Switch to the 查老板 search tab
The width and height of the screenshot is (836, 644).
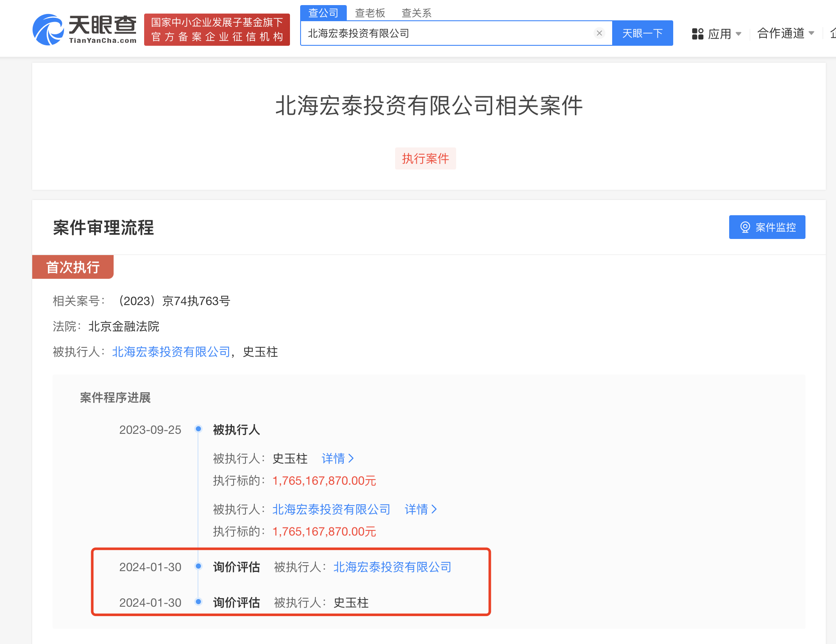point(369,13)
